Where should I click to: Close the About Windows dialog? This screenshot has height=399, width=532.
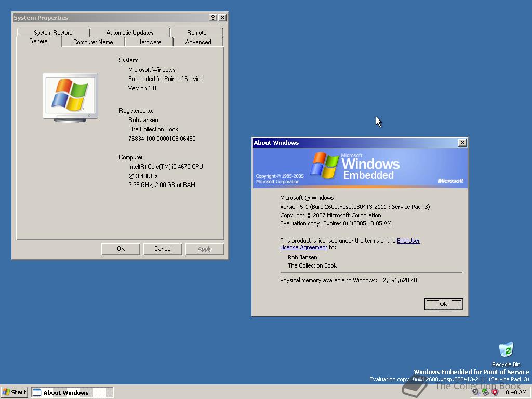tap(462, 143)
